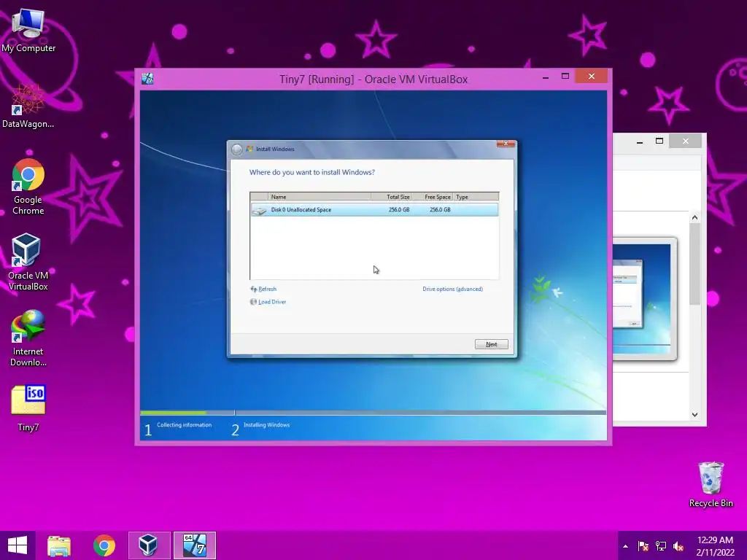Launch Google Chrome from desktop shortcut

tap(28, 186)
